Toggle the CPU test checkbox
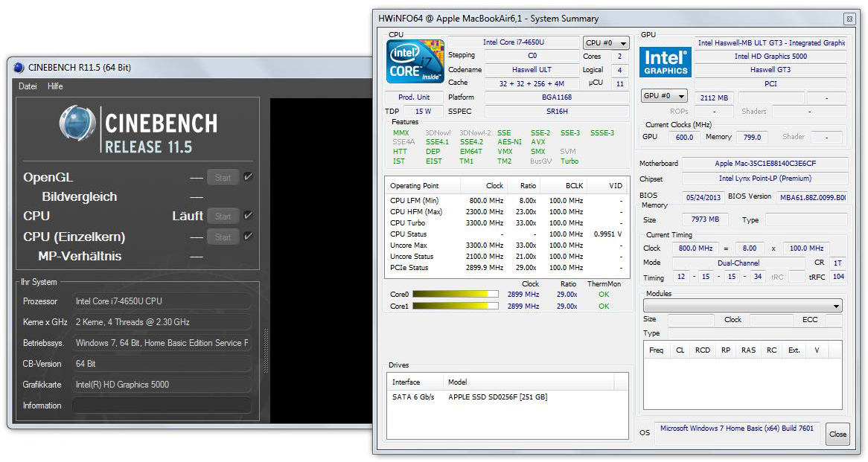The width and height of the screenshot is (868, 462). (x=248, y=215)
